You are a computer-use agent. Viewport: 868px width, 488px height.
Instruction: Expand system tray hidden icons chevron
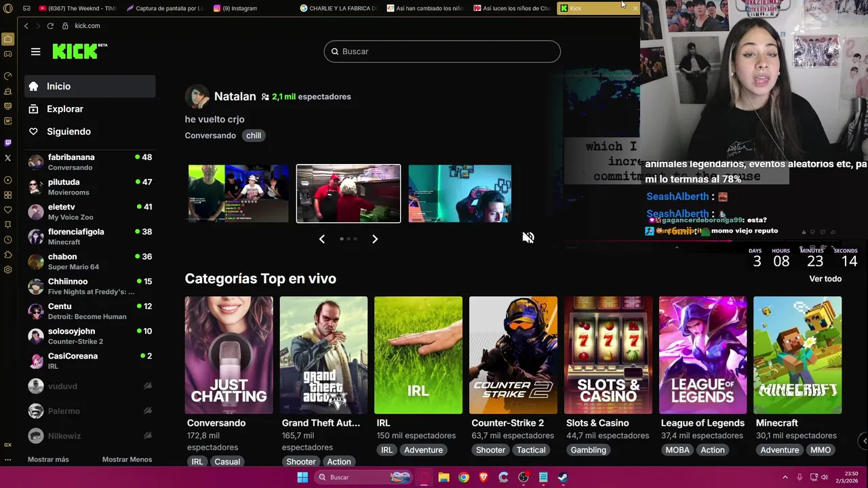coord(785,477)
